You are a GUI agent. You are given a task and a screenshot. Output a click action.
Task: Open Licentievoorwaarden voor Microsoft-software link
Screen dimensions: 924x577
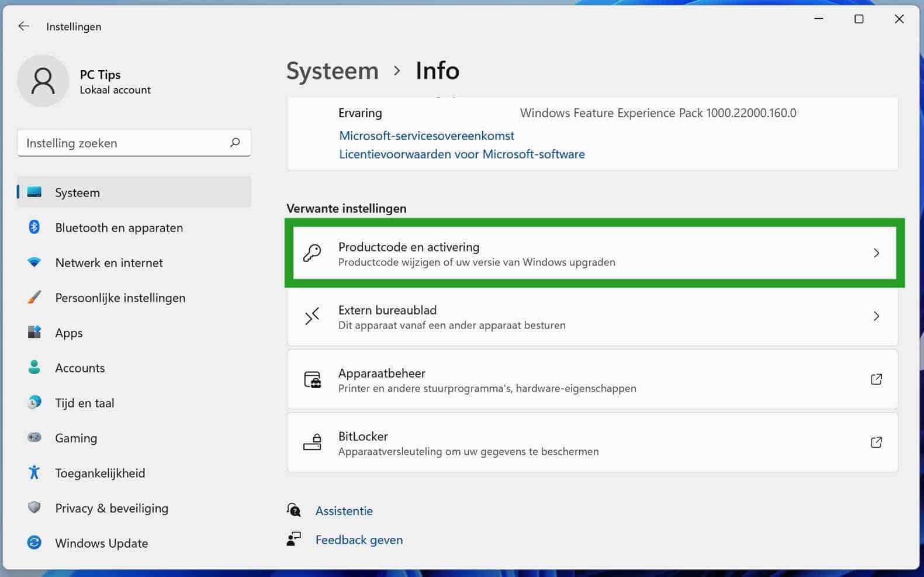click(462, 154)
